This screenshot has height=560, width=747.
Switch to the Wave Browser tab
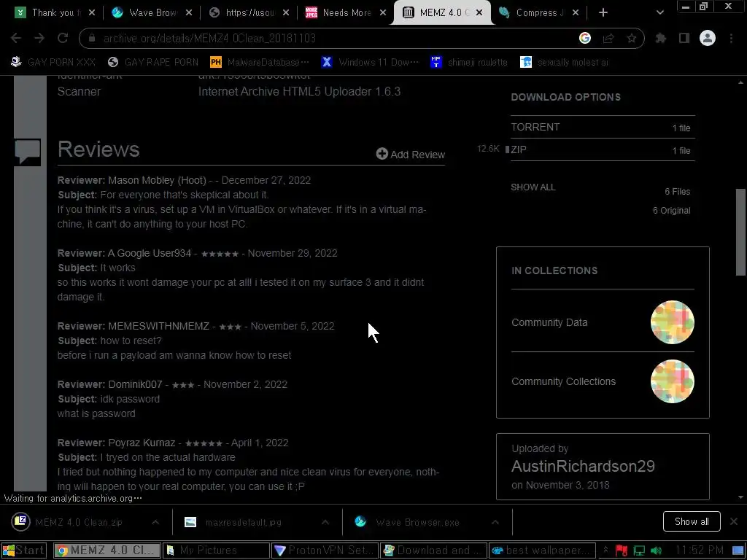click(152, 12)
